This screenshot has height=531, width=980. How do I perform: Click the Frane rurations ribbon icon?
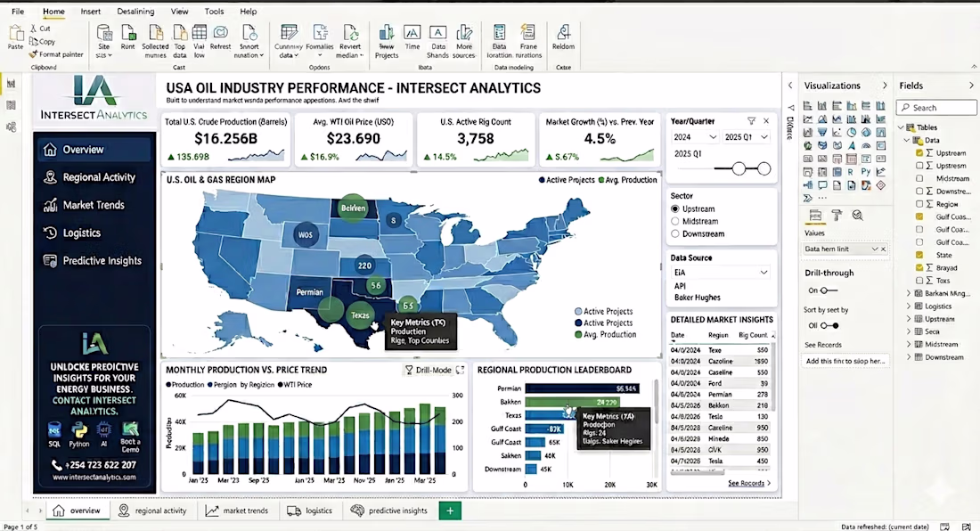[528, 32]
